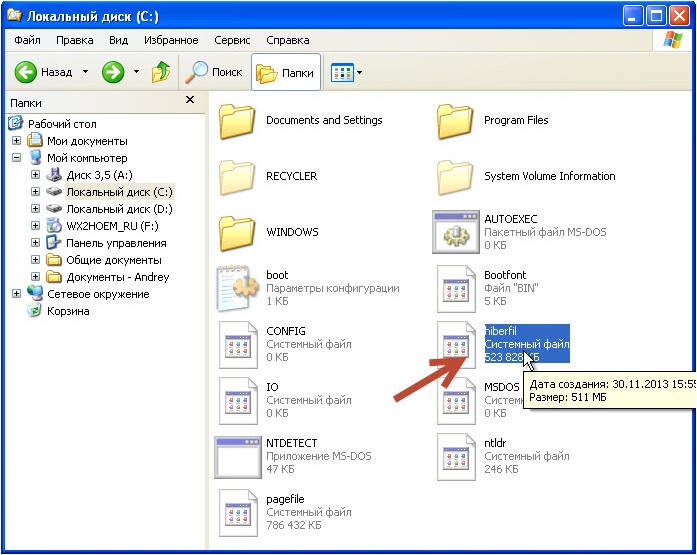This screenshot has width=697, height=555.
Task: Click Сетевое окружение network icon
Action: [35, 293]
